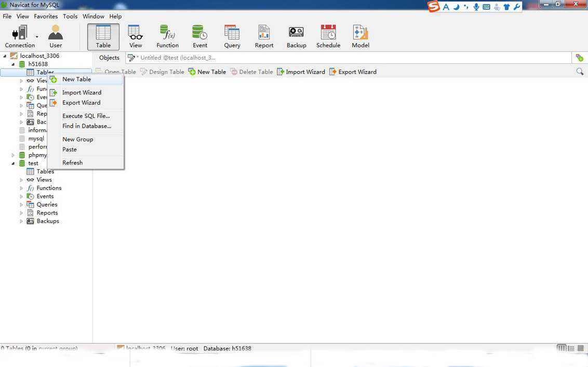The image size is (588, 367).
Task: Open the Favorites menu
Action: pyautogui.click(x=46, y=16)
